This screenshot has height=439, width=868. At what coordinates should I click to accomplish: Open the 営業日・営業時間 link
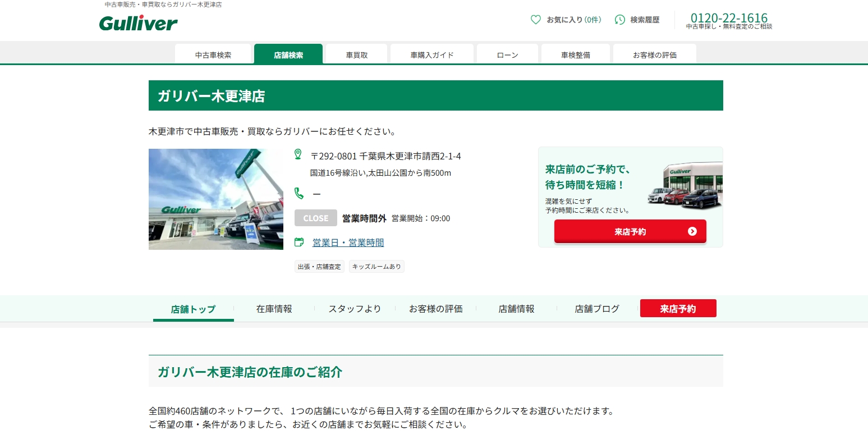(x=348, y=243)
